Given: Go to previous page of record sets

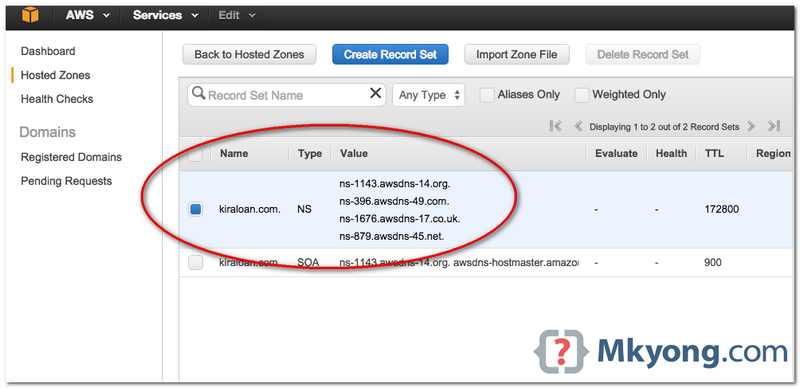Looking at the screenshot, I should point(578,126).
